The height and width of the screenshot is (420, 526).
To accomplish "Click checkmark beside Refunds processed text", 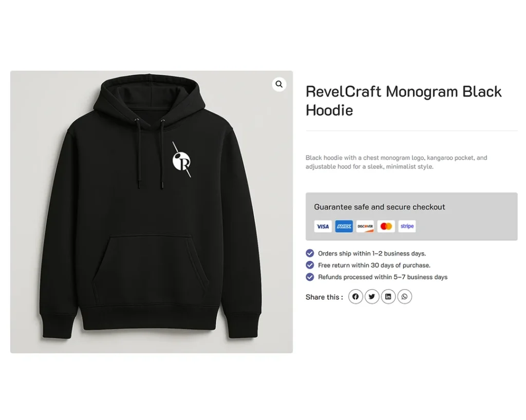I will pyautogui.click(x=310, y=277).
